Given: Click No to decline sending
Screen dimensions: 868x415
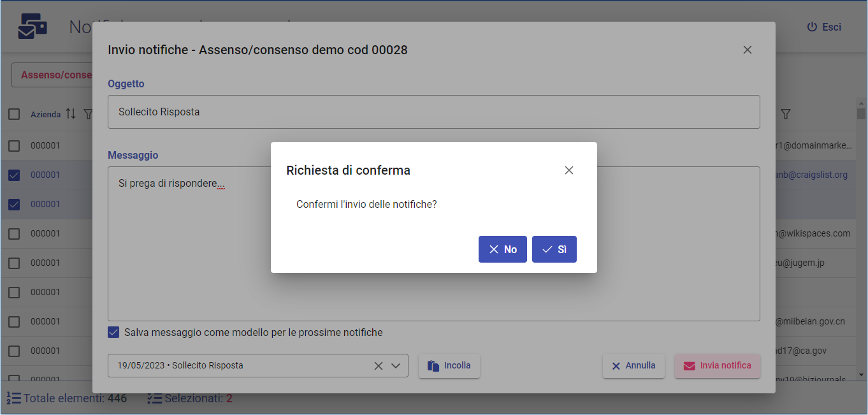Looking at the screenshot, I should tap(502, 249).
